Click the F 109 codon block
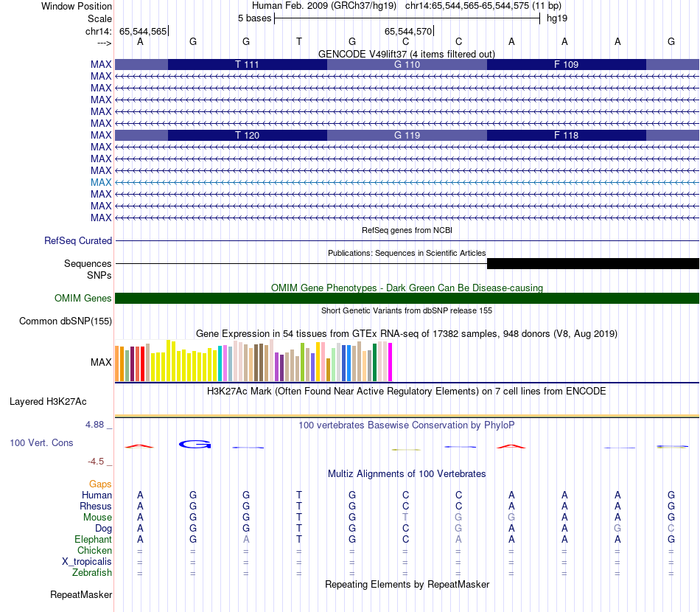 (567, 64)
